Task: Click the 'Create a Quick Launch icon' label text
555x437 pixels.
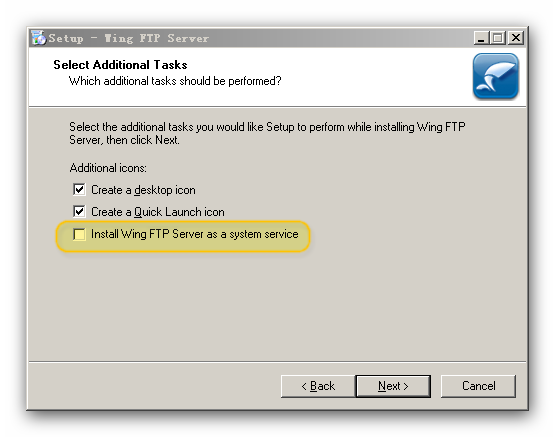Action: tap(158, 212)
